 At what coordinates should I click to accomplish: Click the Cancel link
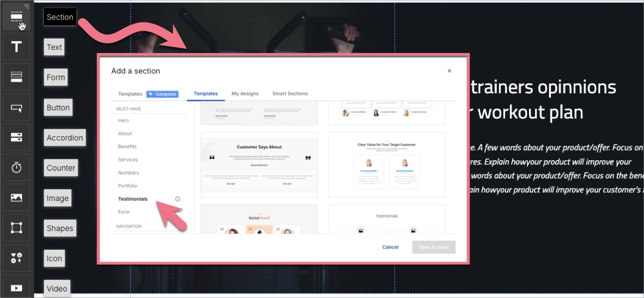pos(390,247)
